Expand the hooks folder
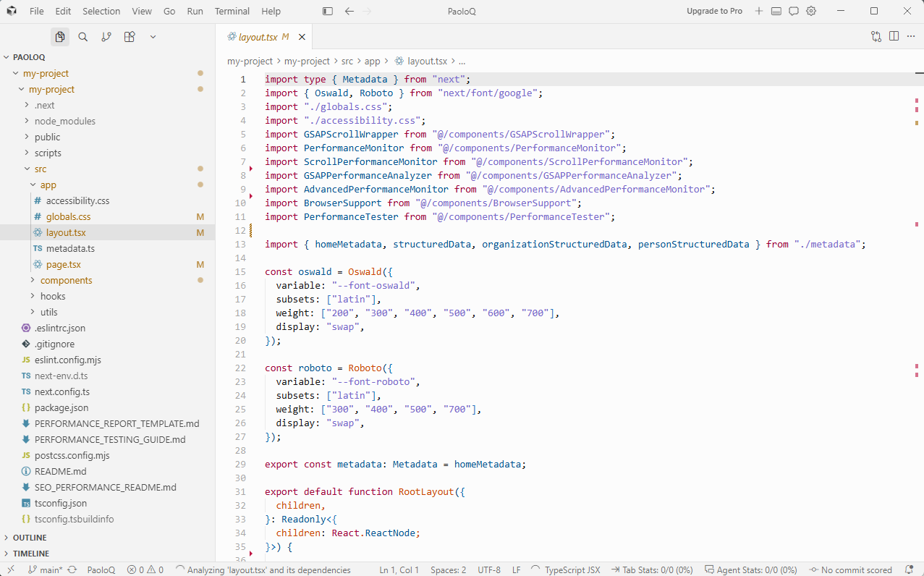924x576 pixels. 107,296
